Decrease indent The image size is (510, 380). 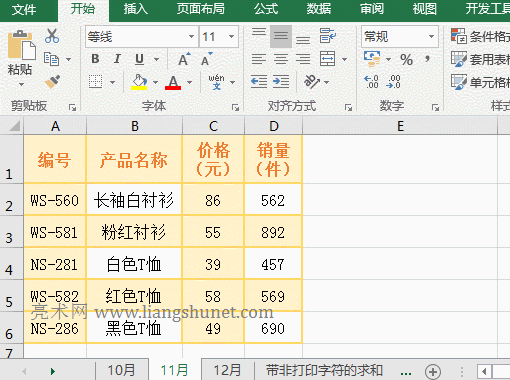point(259,82)
